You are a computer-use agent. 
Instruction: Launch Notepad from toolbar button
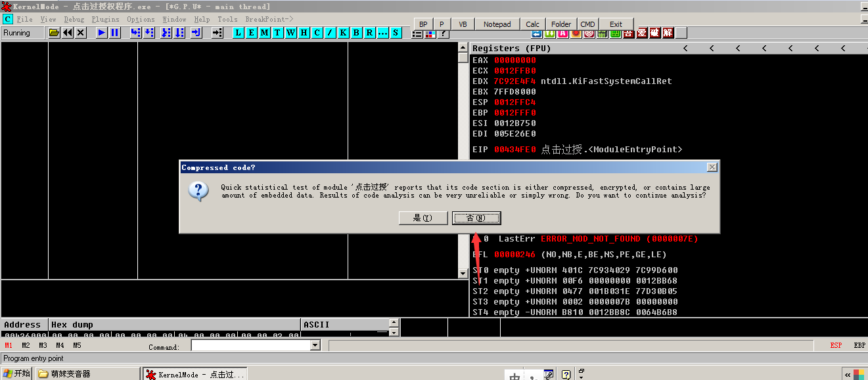click(x=497, y=24)
